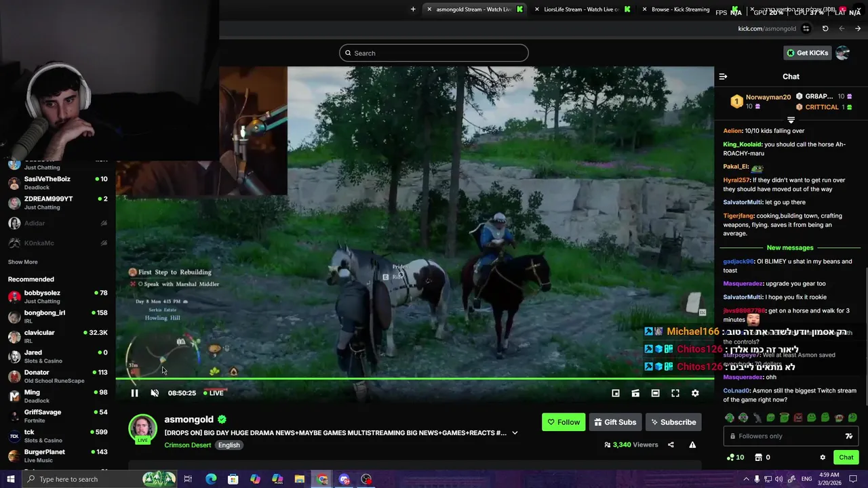Open Donator Old School RuneScape channel
Image resolution: width=868 pixels, height=488 pixels.
coord(58,376)
